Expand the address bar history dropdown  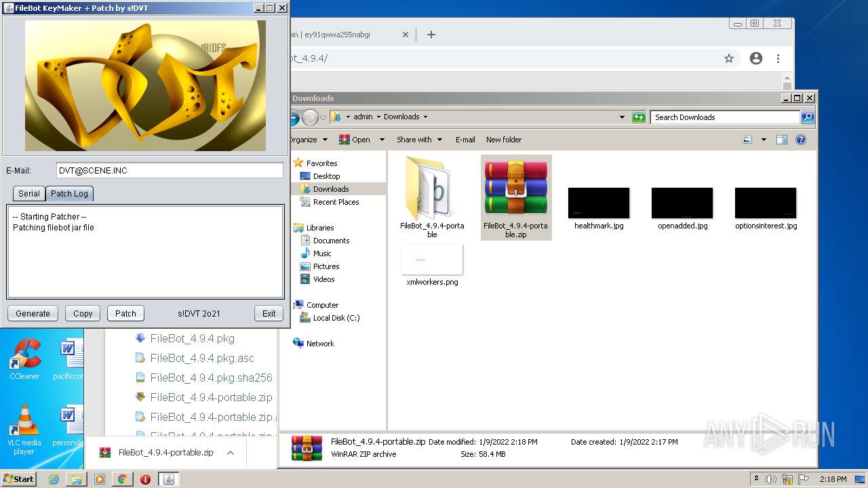(623, 117)
